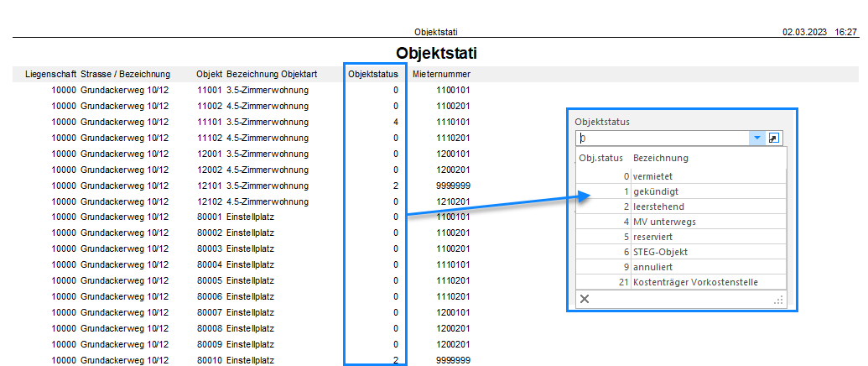
Task: Select status 0 vermietet
Action: click(681, 176)
